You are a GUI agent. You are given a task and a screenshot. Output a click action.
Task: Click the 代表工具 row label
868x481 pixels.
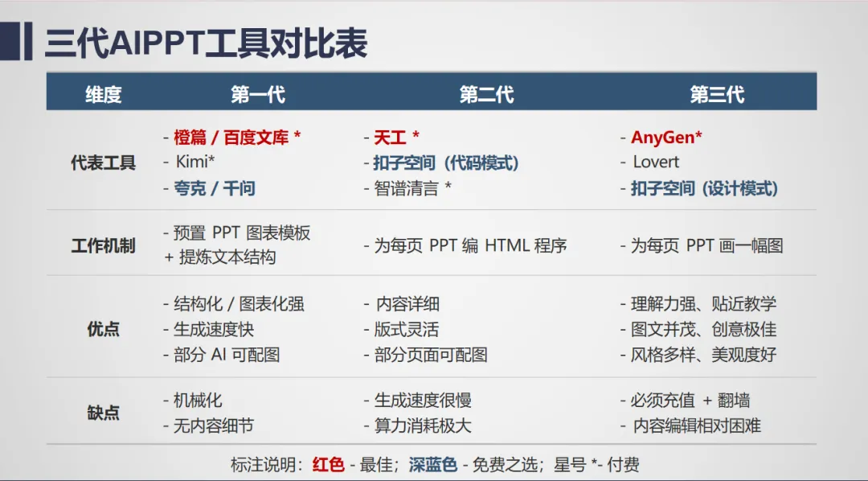click(x=104, y=163)
